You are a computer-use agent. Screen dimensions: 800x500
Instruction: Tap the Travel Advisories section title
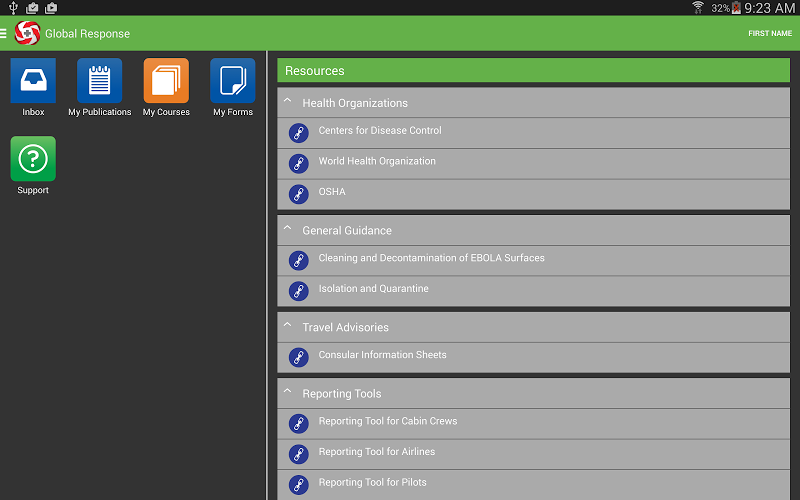pyautogui.click(x=345, y=328)
